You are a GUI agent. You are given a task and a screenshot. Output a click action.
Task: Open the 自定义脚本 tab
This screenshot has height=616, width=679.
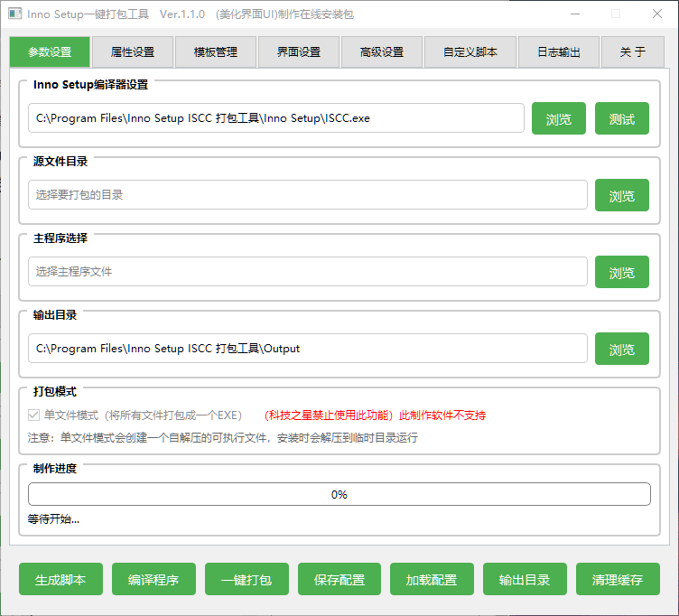470,52
